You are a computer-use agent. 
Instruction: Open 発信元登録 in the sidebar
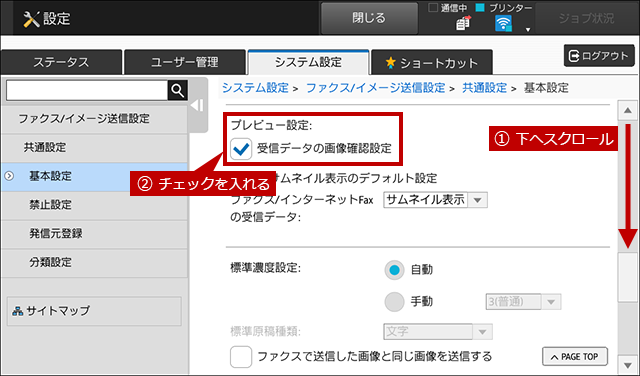click(94, 234)
